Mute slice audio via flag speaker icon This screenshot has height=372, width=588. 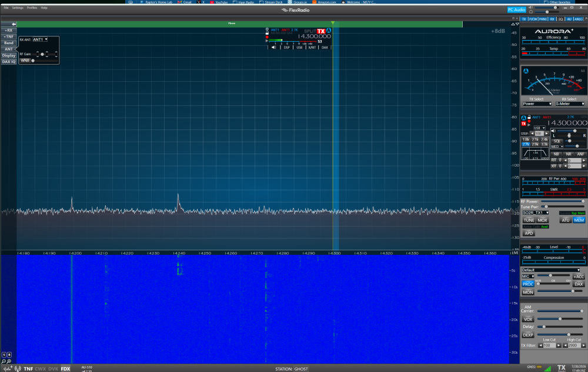point(274,47)
